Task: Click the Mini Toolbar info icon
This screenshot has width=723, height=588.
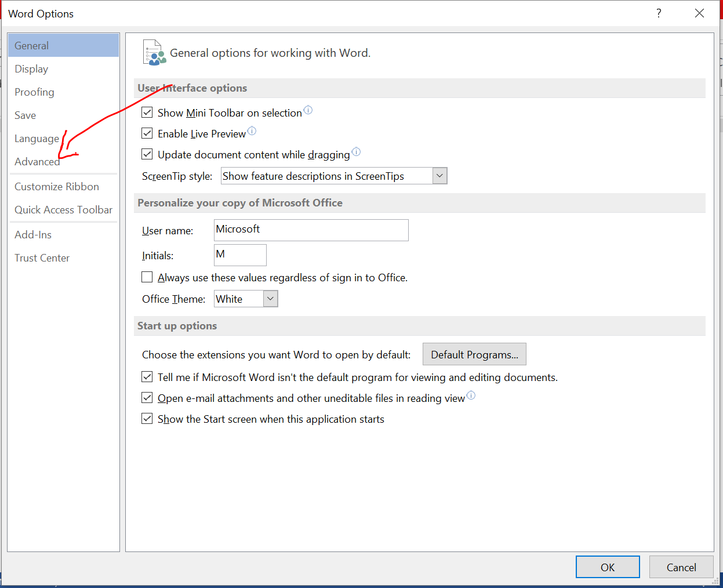Action: tap(308, 110)
